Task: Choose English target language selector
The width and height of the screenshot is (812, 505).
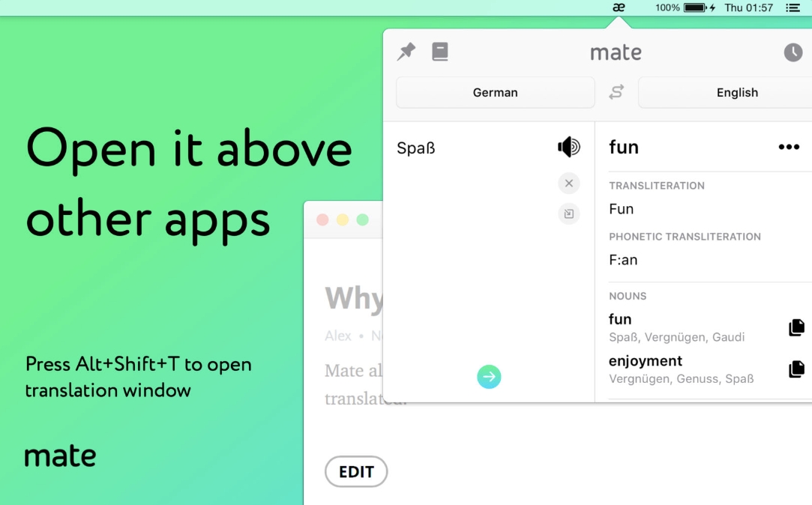Action: click(725, 93)
